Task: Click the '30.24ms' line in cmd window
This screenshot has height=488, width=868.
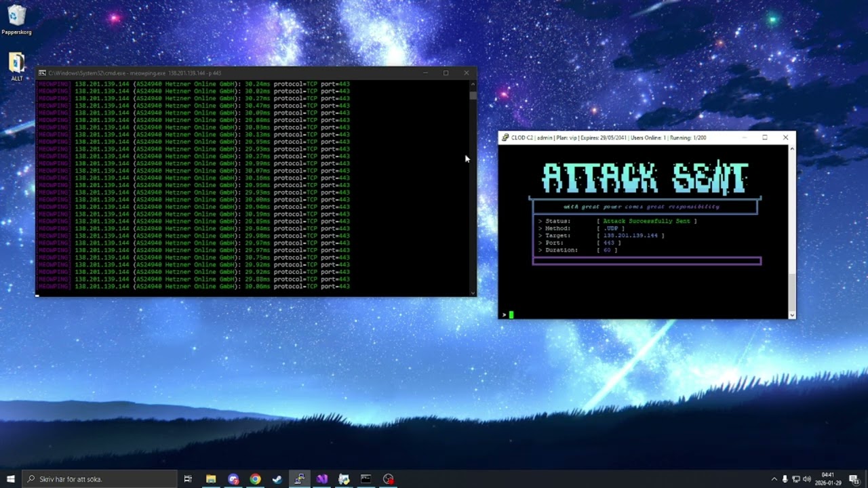Action: (x=194, y=84)
